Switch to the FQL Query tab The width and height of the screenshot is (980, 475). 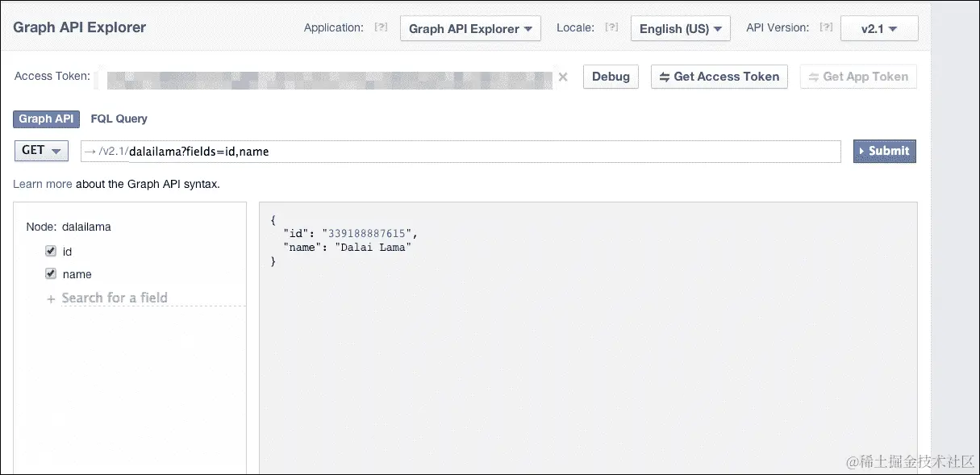[119, 119]
